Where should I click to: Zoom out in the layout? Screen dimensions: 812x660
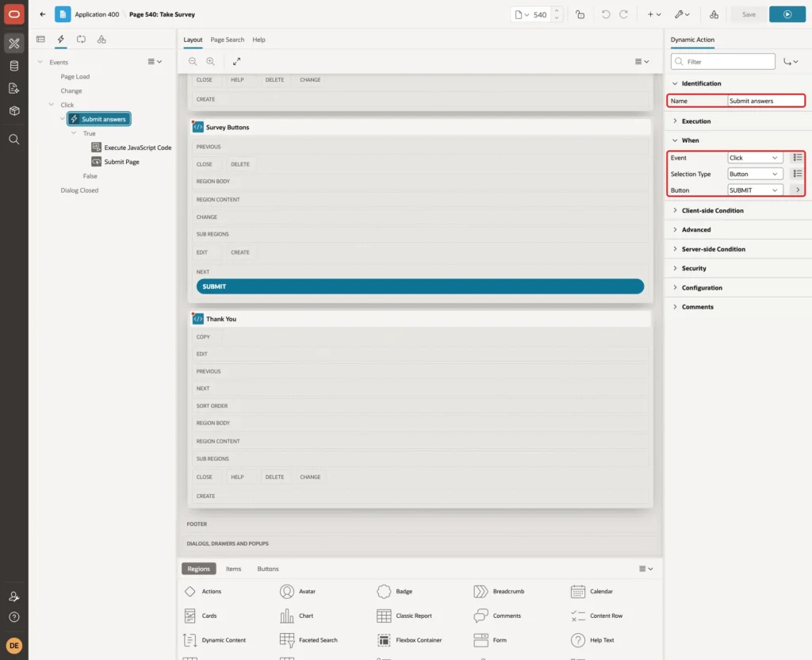click(x=193, y=61)
